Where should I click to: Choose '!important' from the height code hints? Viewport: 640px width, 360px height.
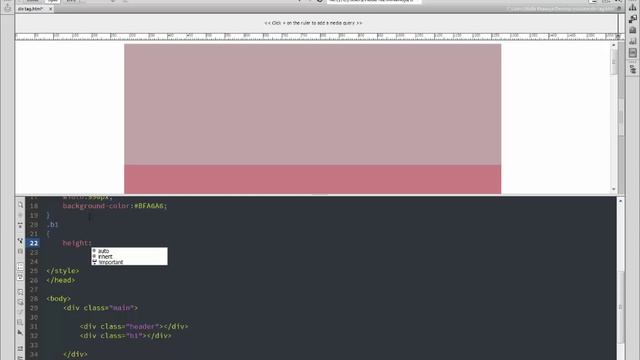[110, 262]
